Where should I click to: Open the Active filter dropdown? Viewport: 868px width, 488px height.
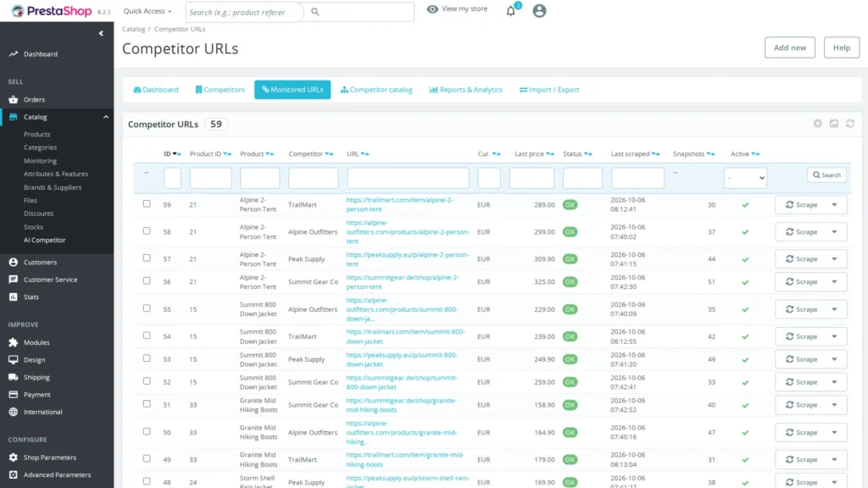(745, 178)
